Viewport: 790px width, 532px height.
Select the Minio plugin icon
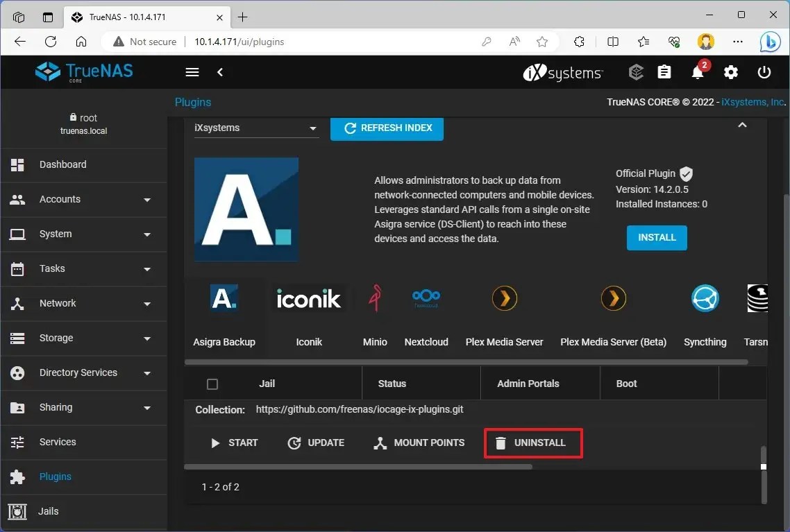tap(374, 298)
